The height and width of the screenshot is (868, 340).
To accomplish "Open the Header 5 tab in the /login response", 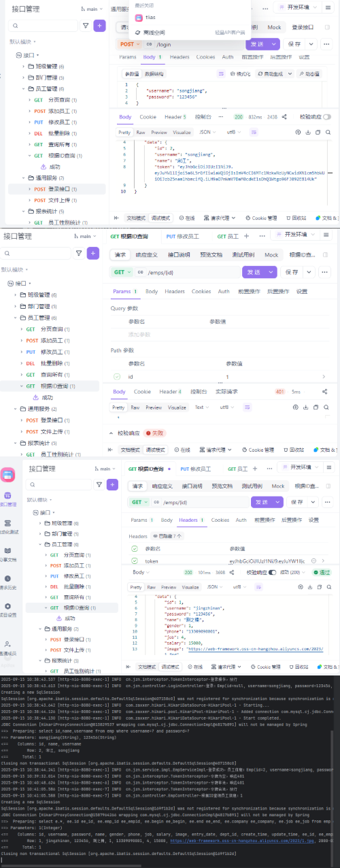I will (175, 117).
